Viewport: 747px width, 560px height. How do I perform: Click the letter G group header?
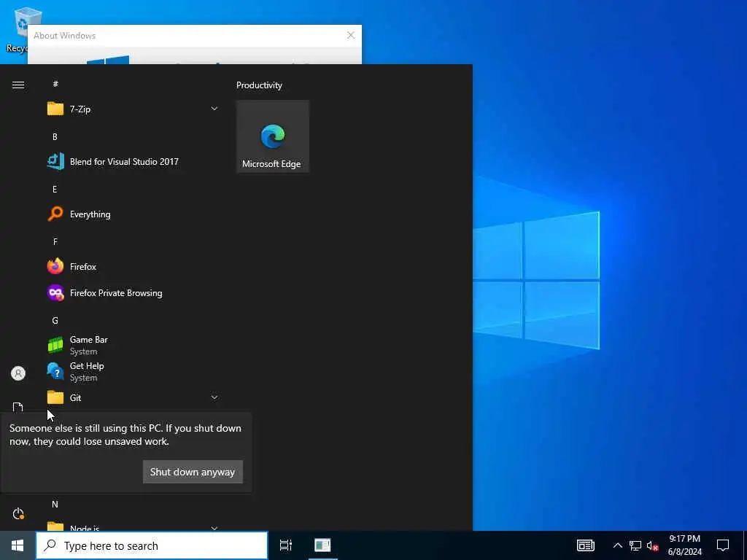click(55, 321)
